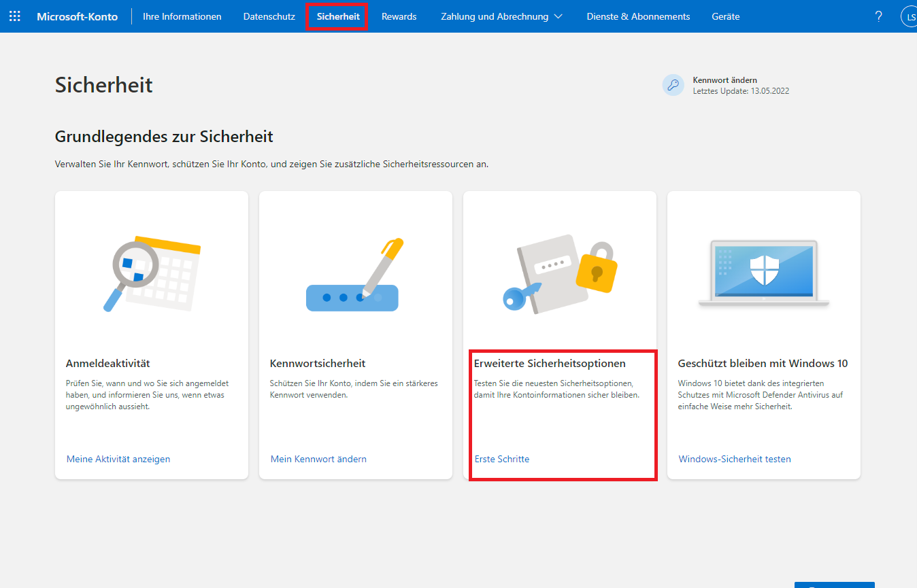The height and width of the screenshot is (588, 917).
Task: Click the partially visible blue button at bottom right
Action: pos(835,585)
